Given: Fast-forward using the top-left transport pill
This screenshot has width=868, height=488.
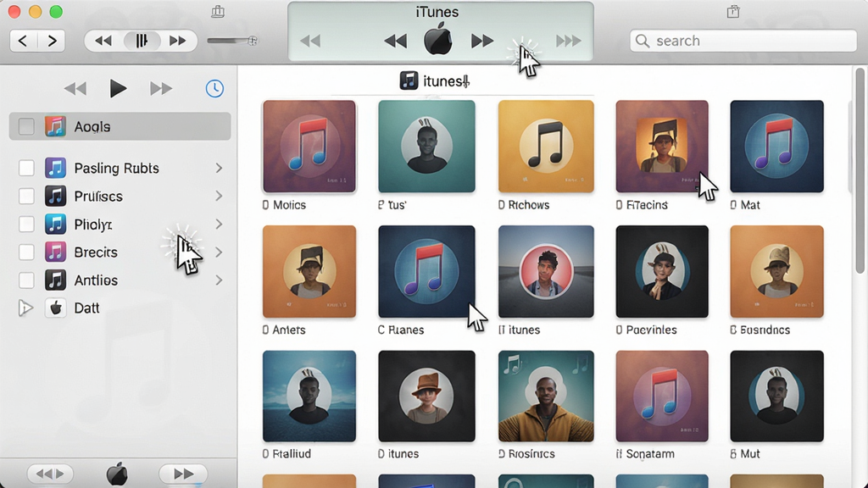Looking at the screenshot, I should coord(178,41).
